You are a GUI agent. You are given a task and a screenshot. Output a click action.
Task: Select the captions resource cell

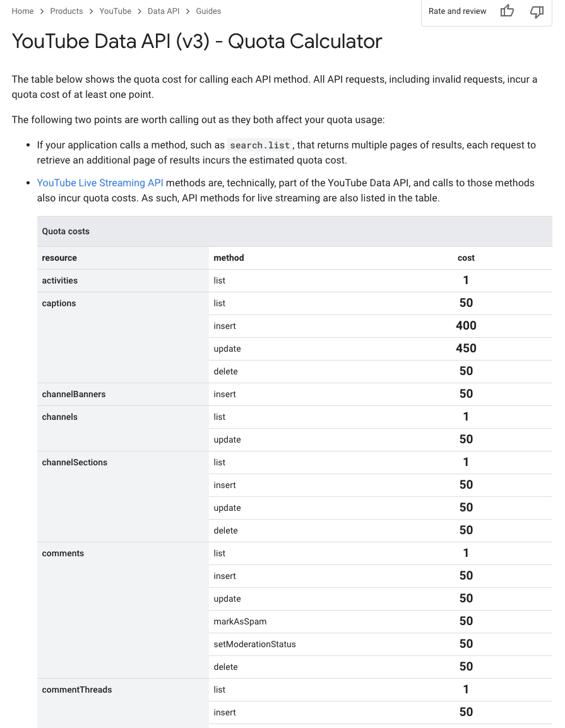click(x=59, y=303)
